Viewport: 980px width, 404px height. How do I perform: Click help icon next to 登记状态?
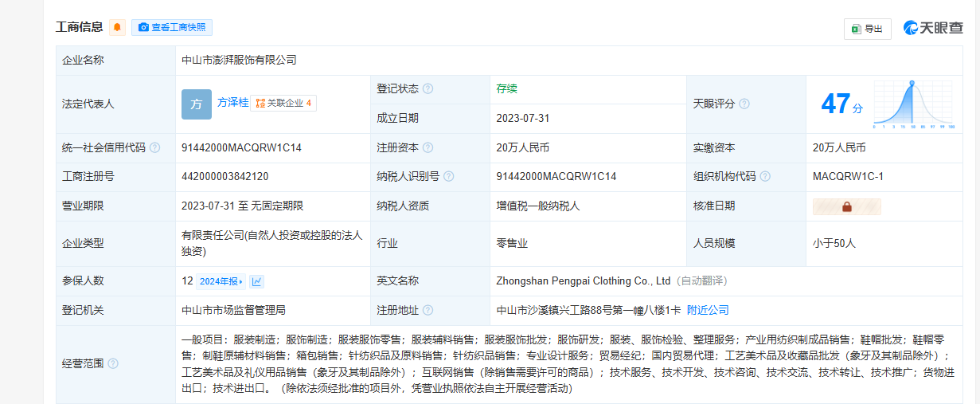pyautogui.click(x=428, y=88)
